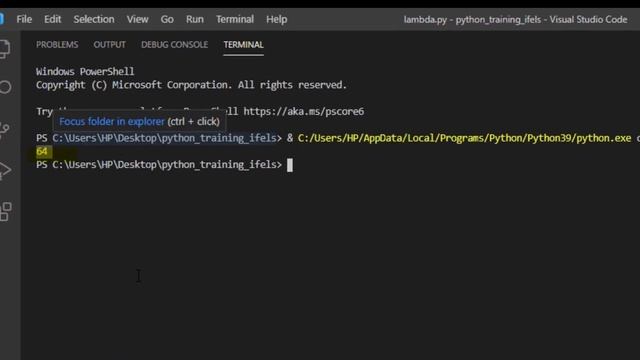Open the View menu
Viewport: 640px width, 360px height.
point(137,19)
